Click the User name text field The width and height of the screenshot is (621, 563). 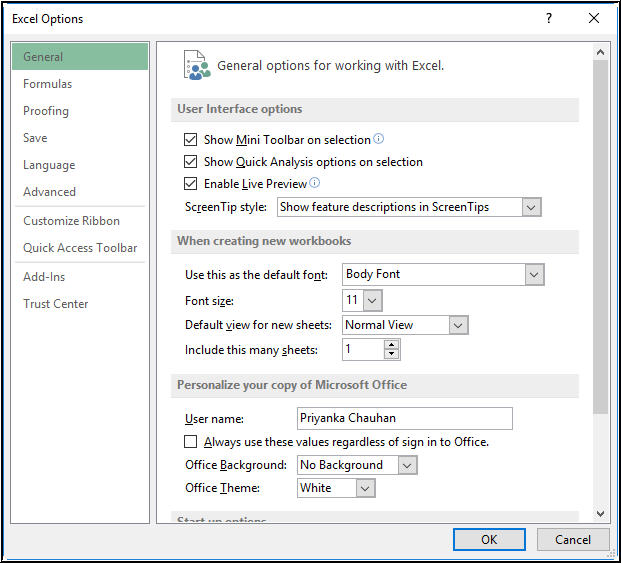(405, 418)
